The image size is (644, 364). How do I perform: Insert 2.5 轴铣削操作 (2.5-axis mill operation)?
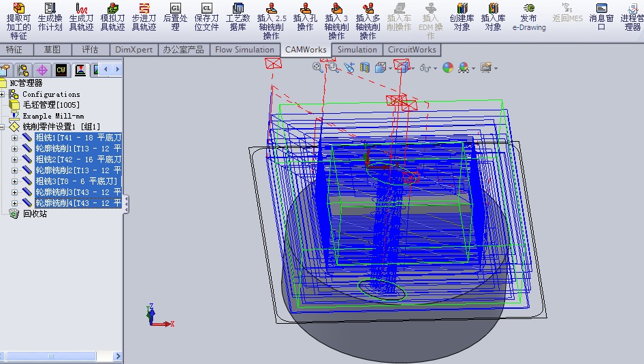click(272, 20)
